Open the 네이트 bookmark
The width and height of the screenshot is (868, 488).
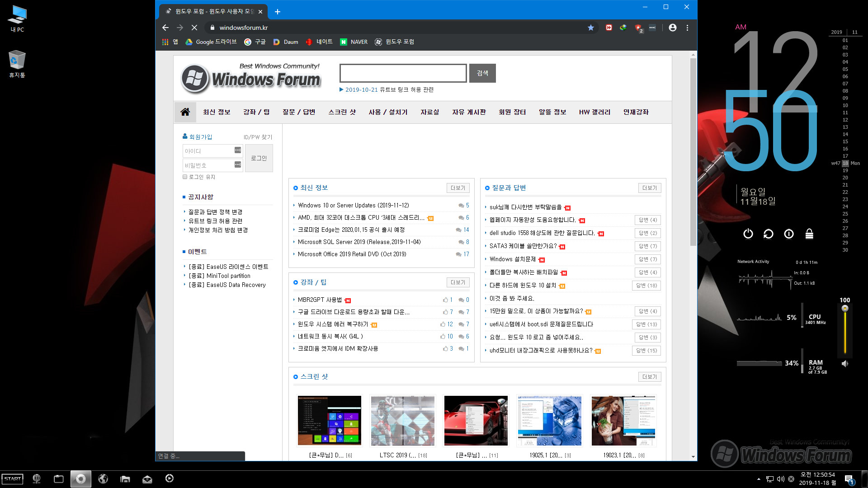[319, 42]
